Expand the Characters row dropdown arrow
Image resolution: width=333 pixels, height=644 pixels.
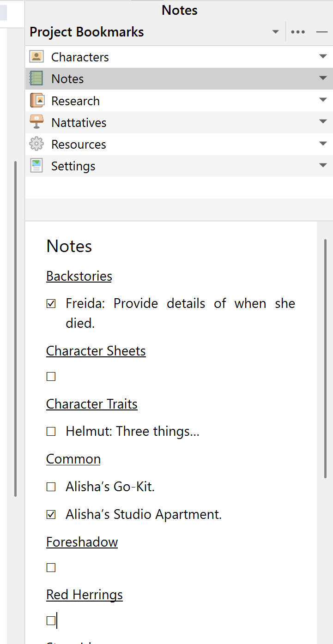[x=323, y=56]
